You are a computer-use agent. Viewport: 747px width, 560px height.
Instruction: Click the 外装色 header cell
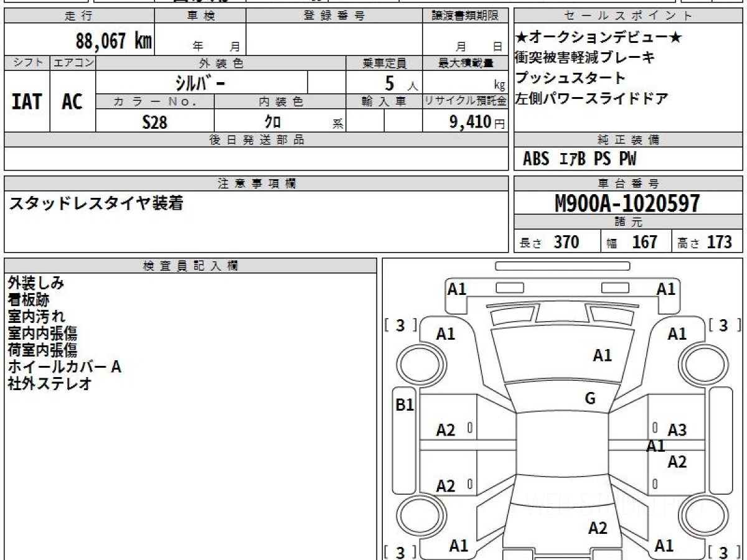pyautogui.click(x=221, y=63)
